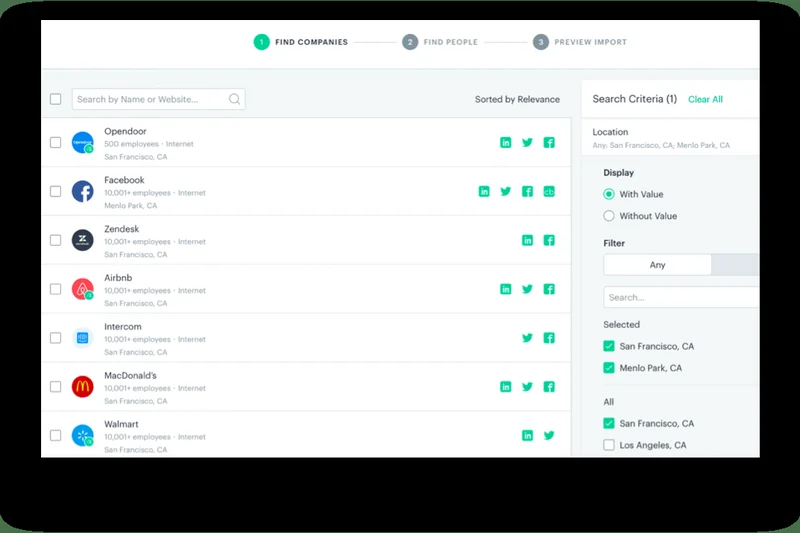Open Airbnb's Twitter icon
The height and width of the screenshot is (533, 800).
click(x=527, y=289)
